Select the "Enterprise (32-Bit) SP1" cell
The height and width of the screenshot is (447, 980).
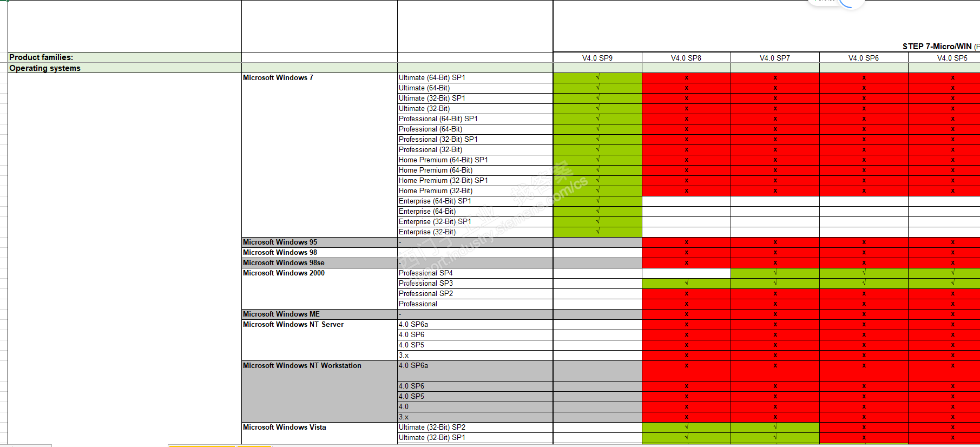pos(475,222)
